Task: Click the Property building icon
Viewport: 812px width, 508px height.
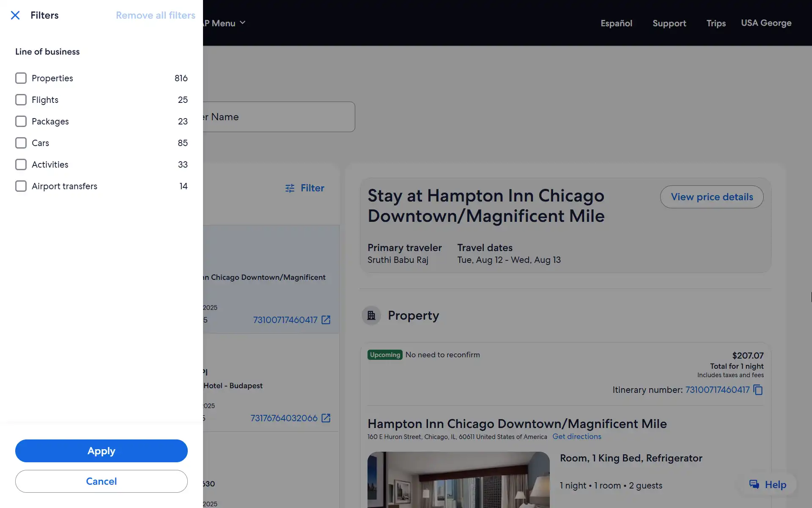Action: [371, 315]
